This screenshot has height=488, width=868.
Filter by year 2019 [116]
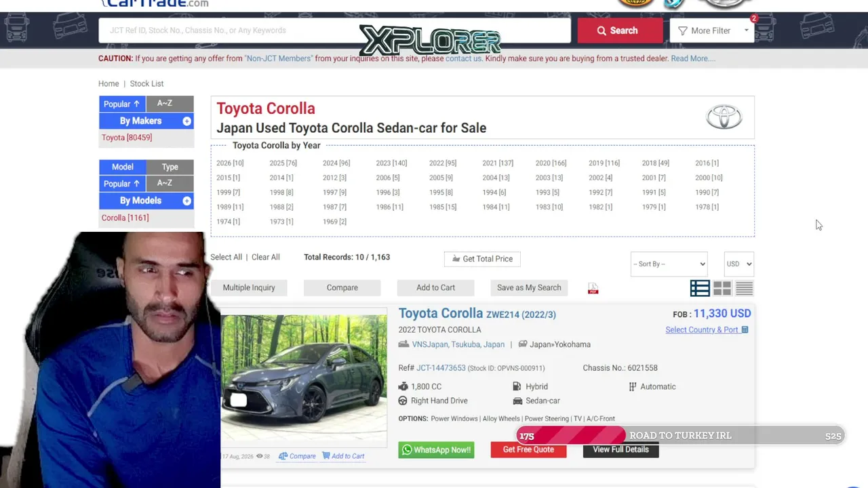coord(604,163)
